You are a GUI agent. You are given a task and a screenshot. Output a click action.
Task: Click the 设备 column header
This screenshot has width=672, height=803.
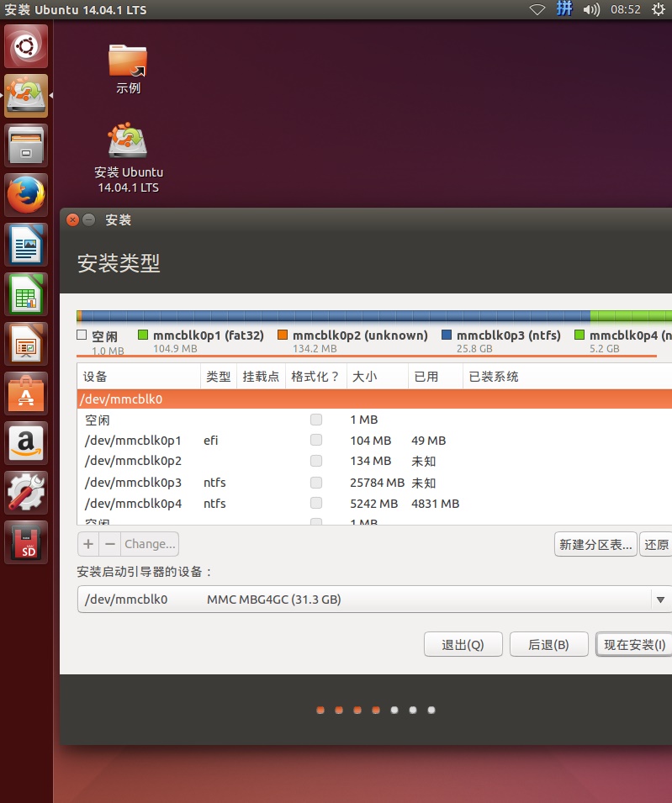[x=139, y=377]
